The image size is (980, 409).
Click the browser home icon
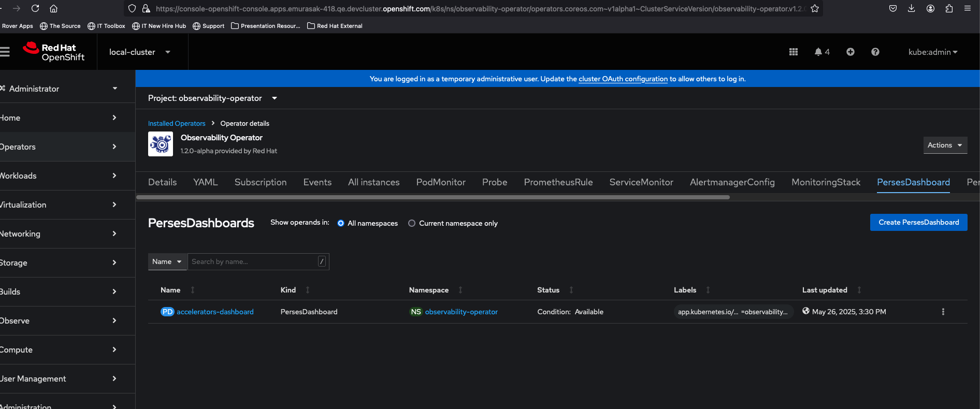(x=53, y=8)
